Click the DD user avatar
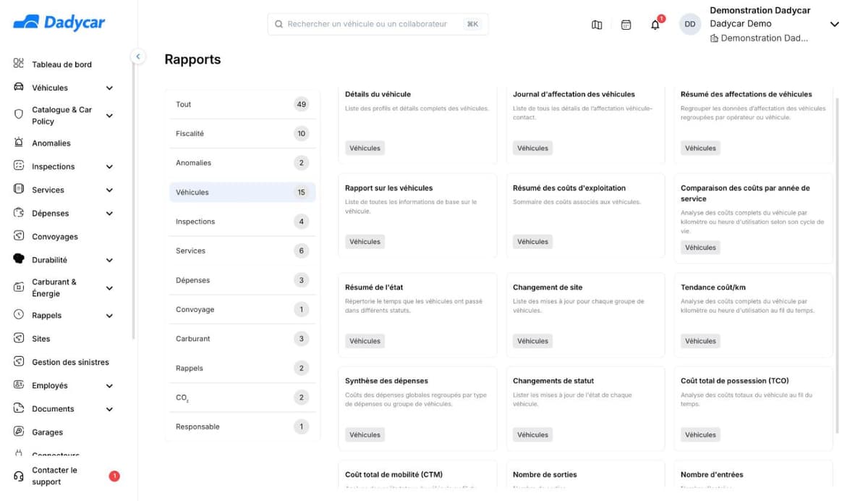This screenshot has width=868, height=501. (x=690, y=24)
